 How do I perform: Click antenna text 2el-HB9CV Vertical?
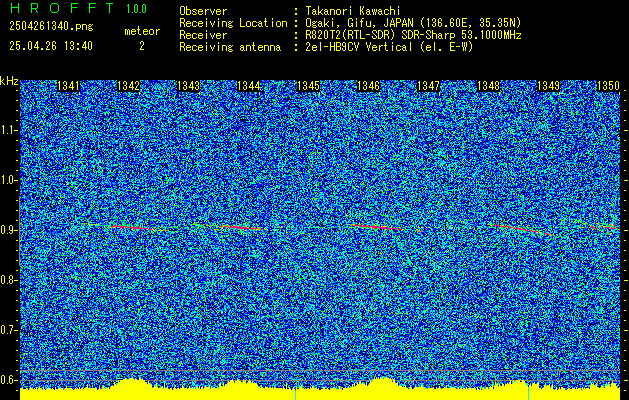tap(359, 47)
